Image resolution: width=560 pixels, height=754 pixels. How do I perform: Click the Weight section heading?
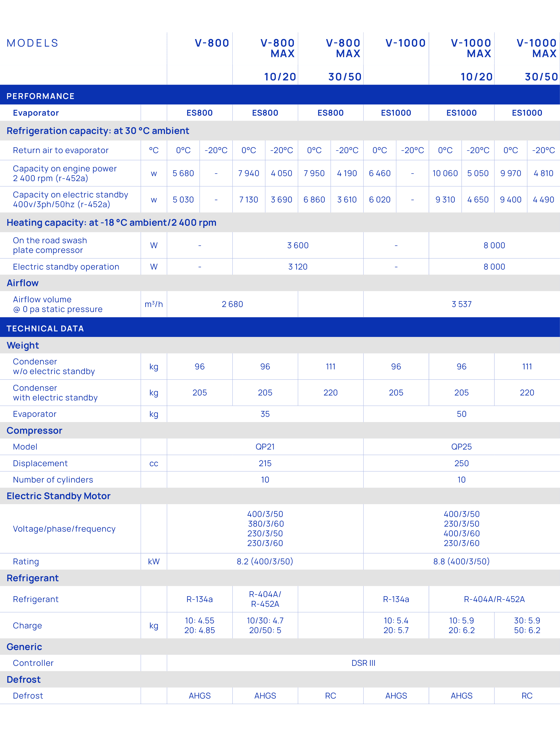[x=23, y=346]
